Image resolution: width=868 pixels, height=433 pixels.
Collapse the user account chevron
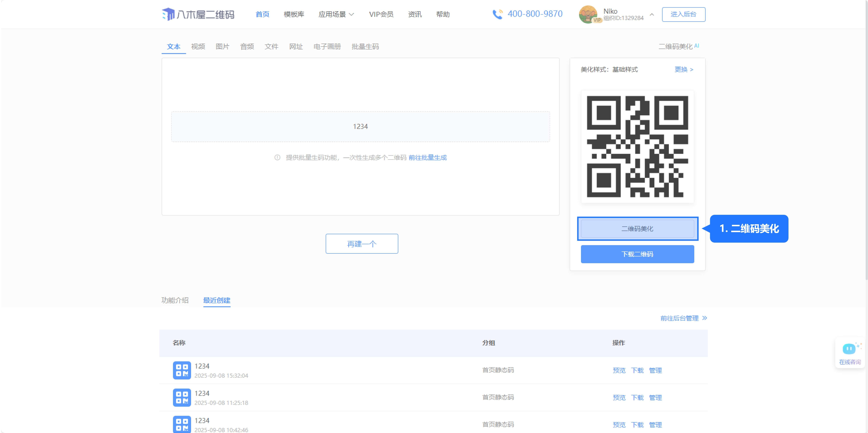tap(652, 15)
